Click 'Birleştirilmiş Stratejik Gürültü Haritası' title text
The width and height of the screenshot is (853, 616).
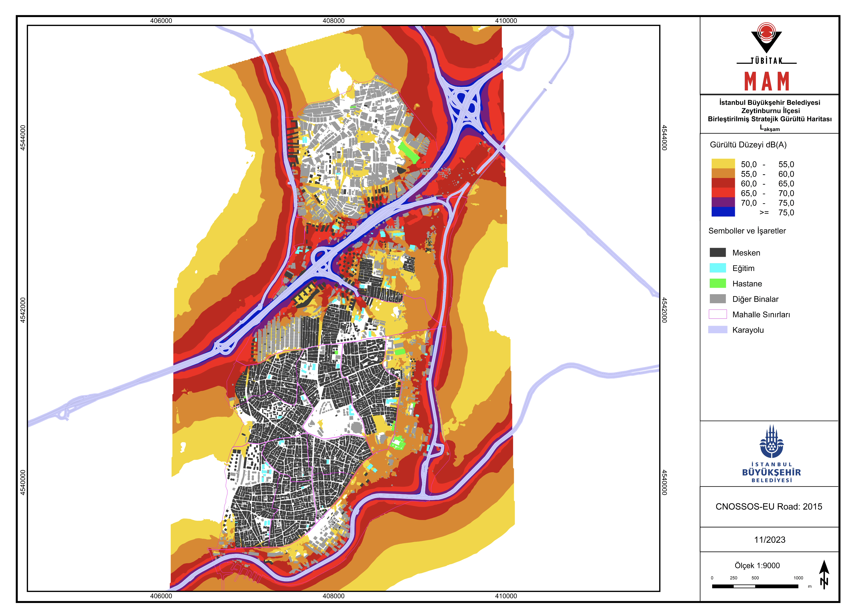coord(769,119)
